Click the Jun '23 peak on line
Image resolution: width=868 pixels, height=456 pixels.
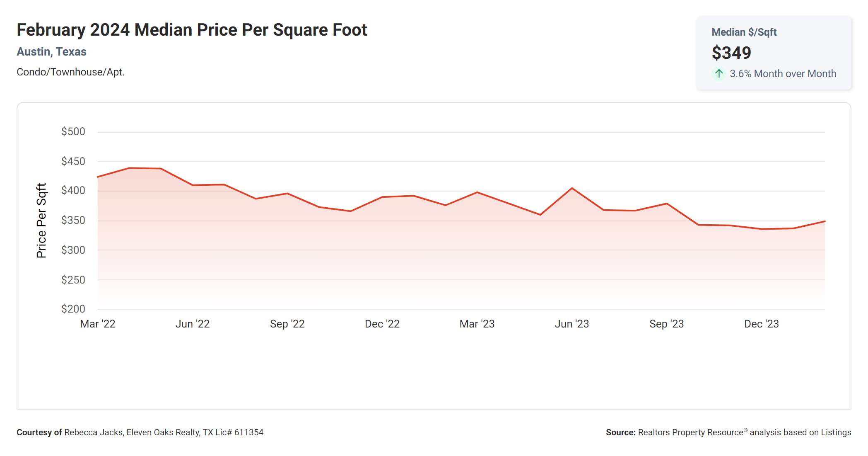572,189
